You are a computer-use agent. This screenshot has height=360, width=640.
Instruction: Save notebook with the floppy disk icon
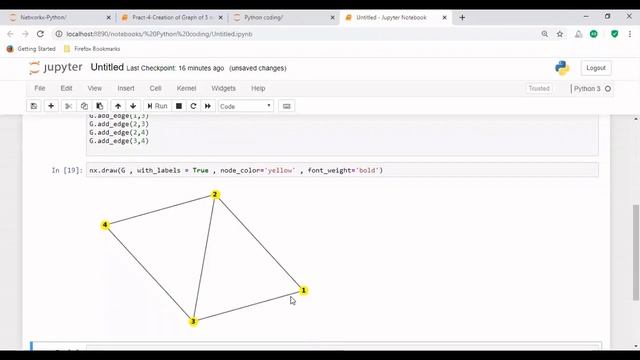[x=34, y=106]
